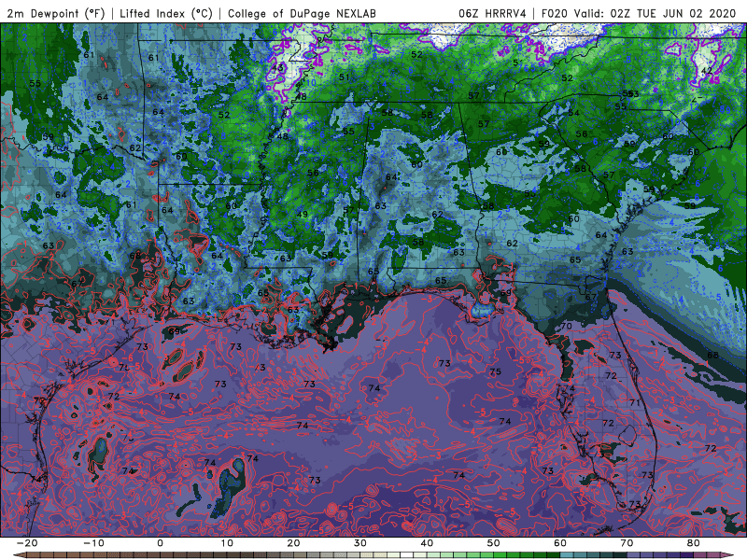Viewport: 747px width, 560px height.
Task: Select the "F020 Valid: 02Z TUE JUN 02 2020" text
Action: 639,13
